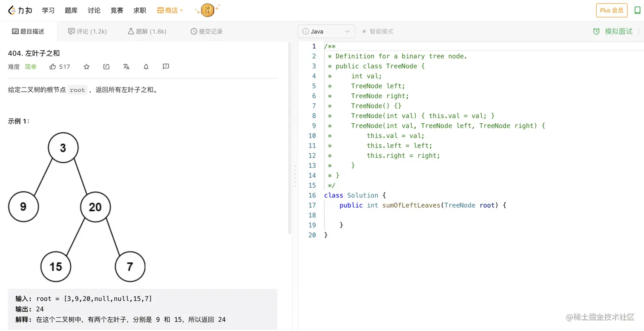Click the translate language icon
The height and width of the screenshot is (331, 644).
[126, 67]
